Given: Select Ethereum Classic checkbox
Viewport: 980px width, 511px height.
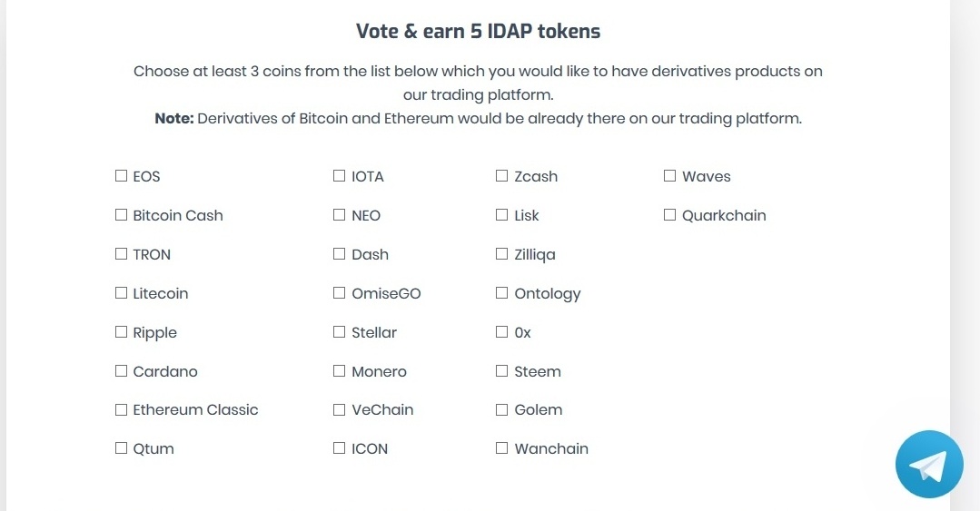Looking at the screenshot, I should (x=121, y=410).
